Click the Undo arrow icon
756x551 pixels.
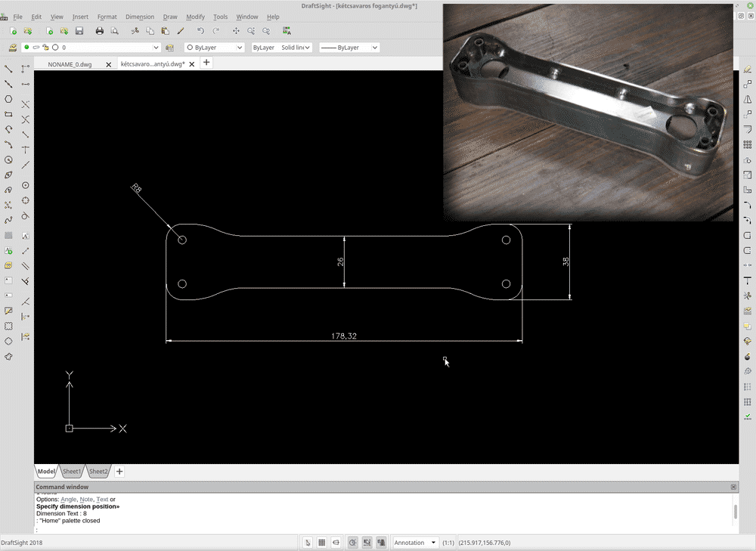200,31
